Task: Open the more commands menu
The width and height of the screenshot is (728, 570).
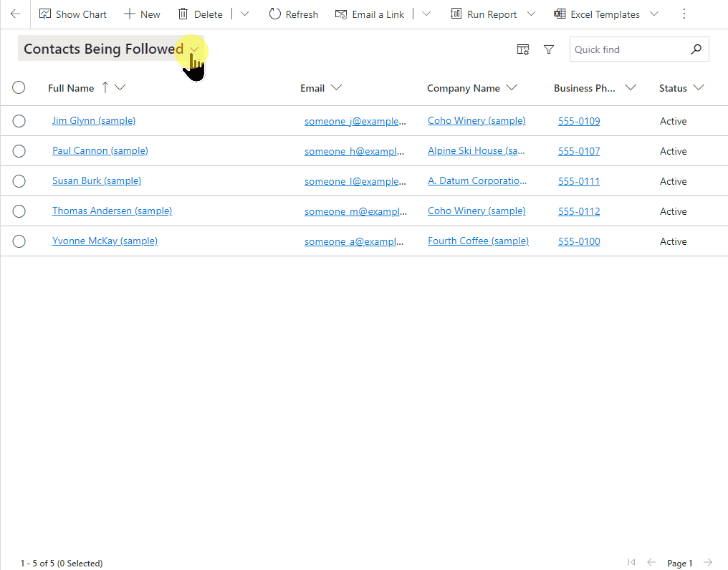Action: tap(684, 14)
